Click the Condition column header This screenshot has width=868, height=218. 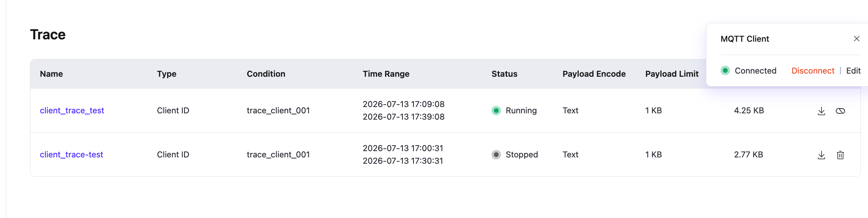[x=266, y=74]
